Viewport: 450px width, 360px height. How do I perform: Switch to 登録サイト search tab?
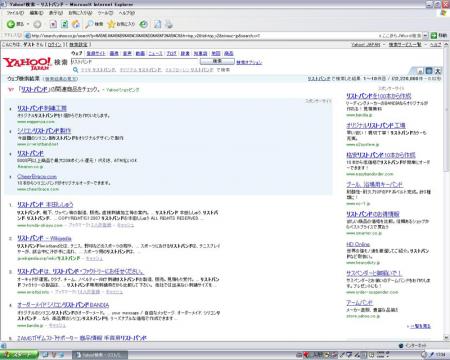[96, 53]
